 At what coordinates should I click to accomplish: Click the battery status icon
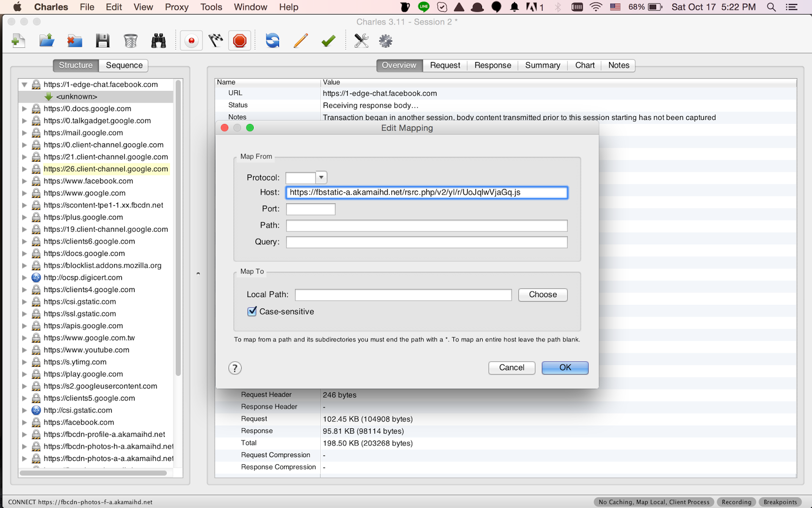(655, 7)
